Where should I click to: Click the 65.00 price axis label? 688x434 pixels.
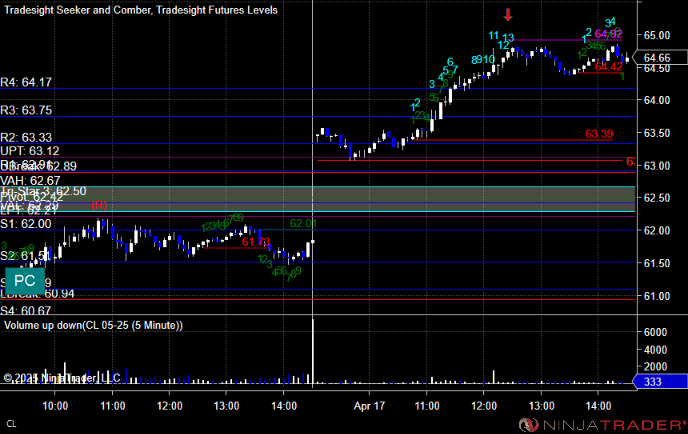point(657,35)
